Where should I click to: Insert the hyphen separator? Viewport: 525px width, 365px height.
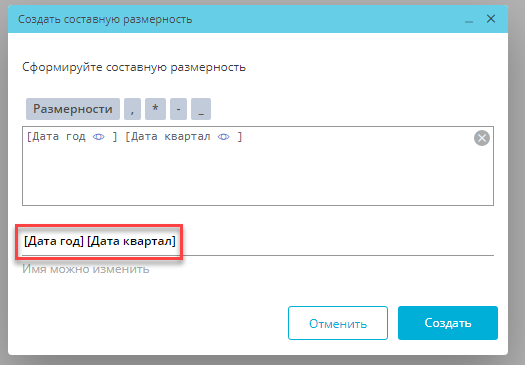point(178,109)
